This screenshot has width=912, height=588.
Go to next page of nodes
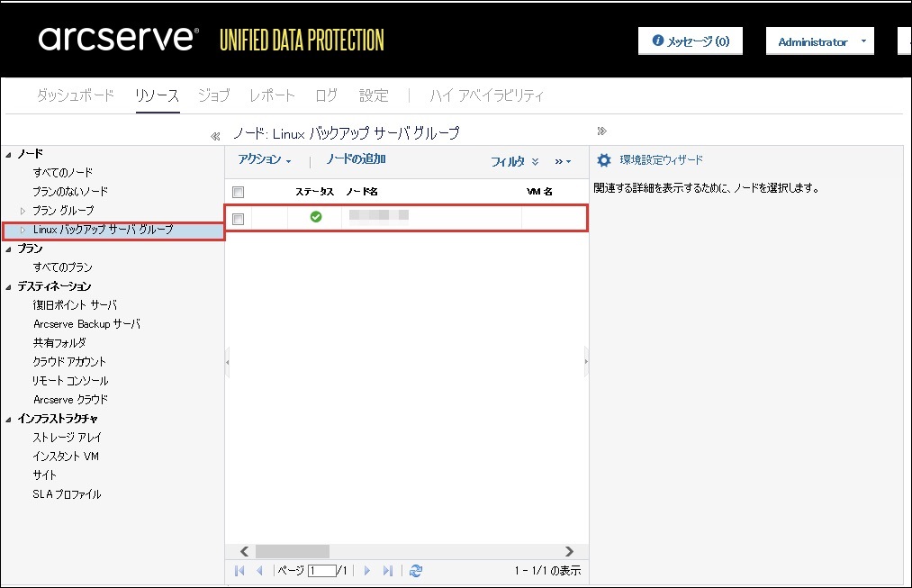click(x=367, y=571)
